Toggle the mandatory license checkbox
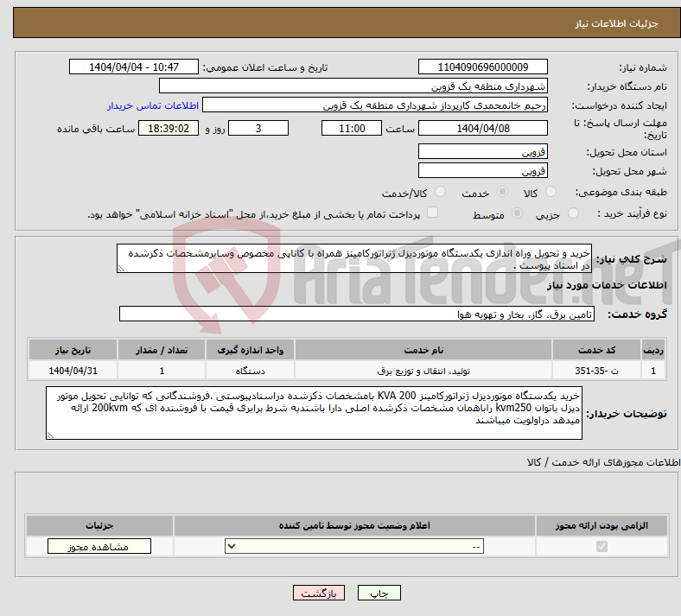 pos(602,546)
